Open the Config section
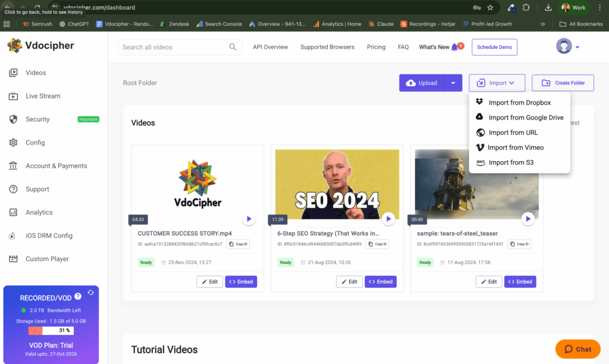Screen dimensions: 609x364 pos(36,142)
